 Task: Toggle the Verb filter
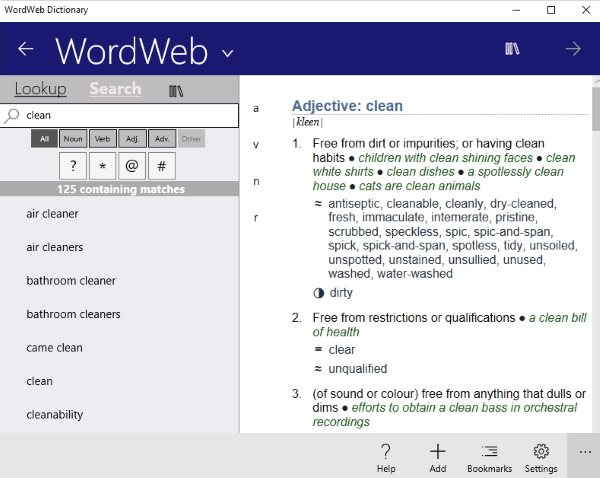coord(102,139)
